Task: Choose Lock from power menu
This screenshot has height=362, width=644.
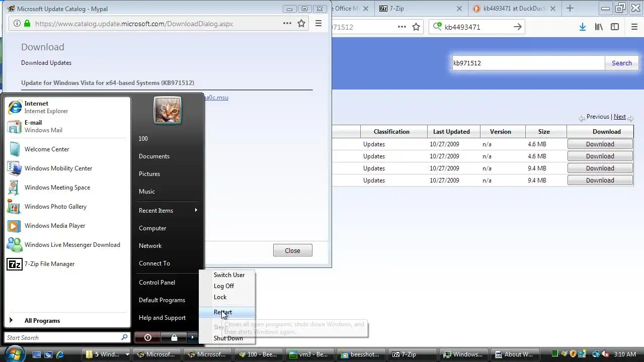Action: click(220, 297)
